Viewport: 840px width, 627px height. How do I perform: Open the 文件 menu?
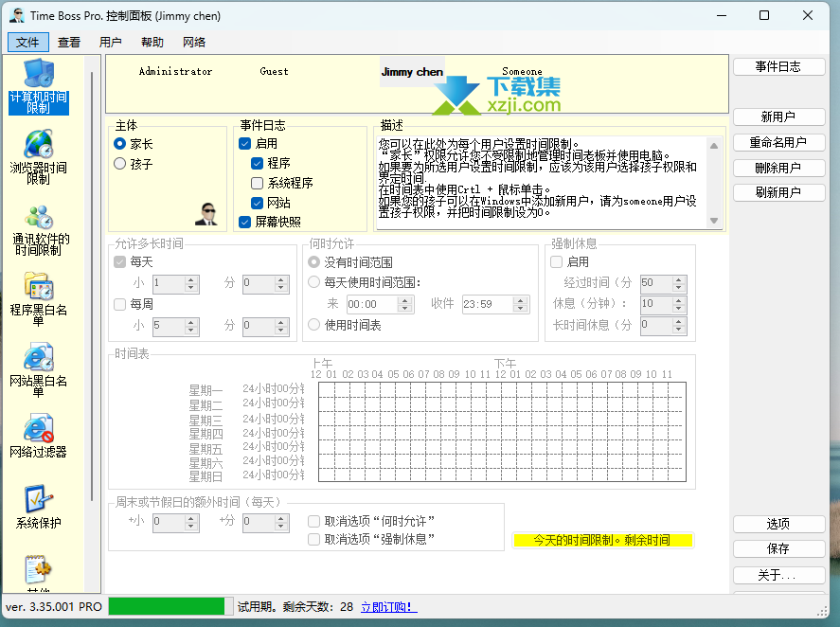tap(27, 42)
